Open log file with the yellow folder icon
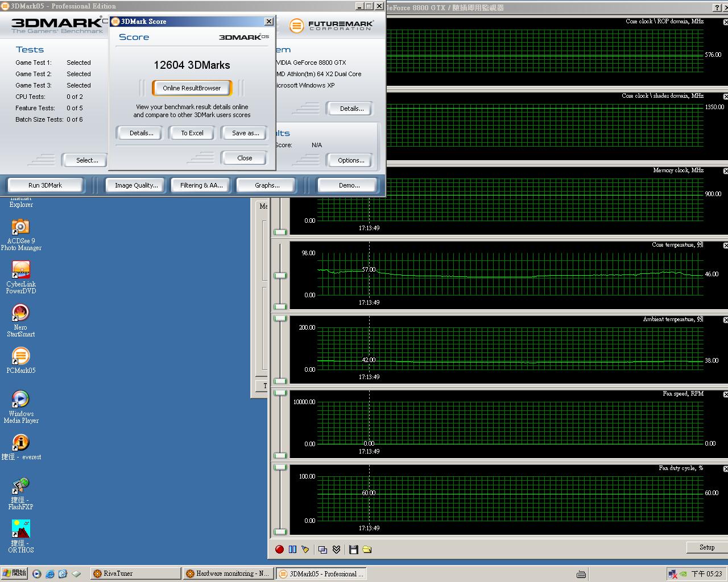 click(367, 549)
